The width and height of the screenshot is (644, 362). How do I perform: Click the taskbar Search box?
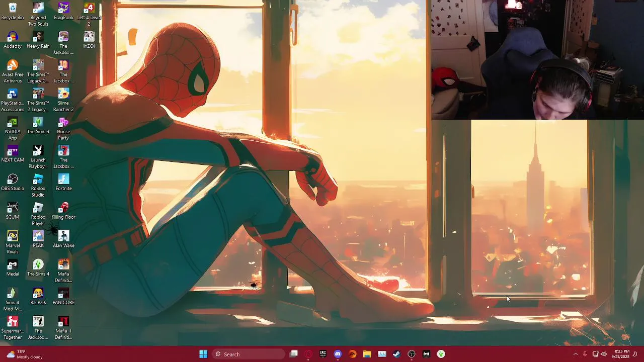click(249, 354)
